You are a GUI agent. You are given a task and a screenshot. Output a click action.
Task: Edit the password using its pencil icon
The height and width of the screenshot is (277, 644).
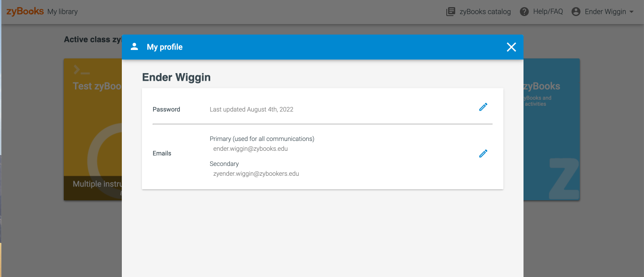coord(483,107)
